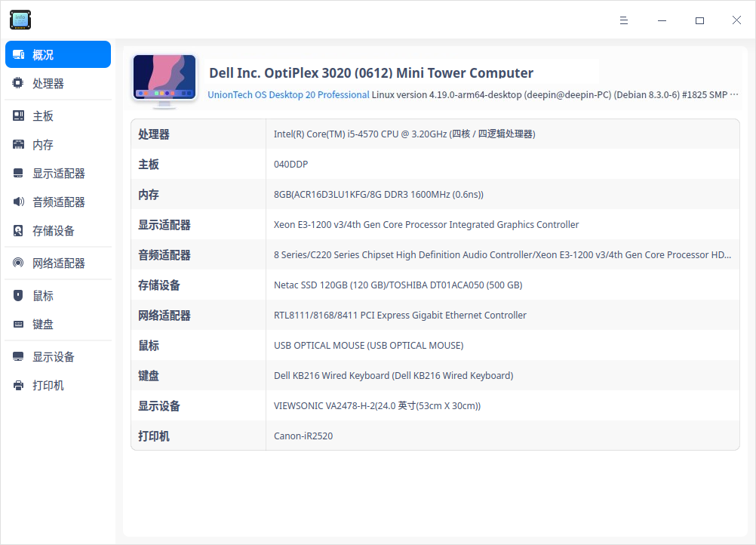This screenshot has height=545, width=756.
Task: Click the 显示设备 row label in the table
Action: click(x=159, y=406)
